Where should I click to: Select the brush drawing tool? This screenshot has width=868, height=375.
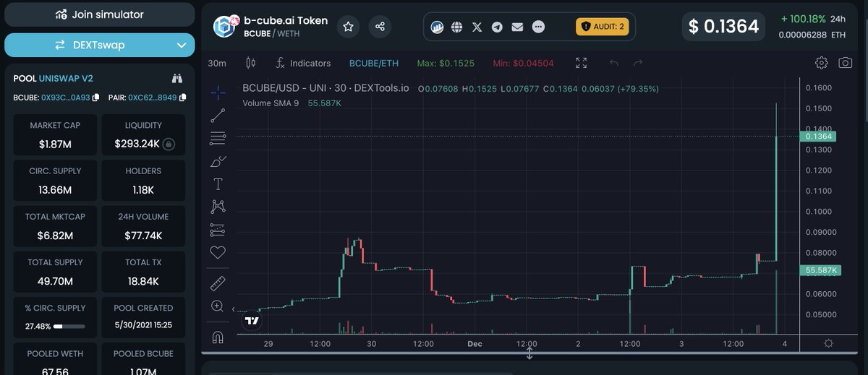point(218,161)
